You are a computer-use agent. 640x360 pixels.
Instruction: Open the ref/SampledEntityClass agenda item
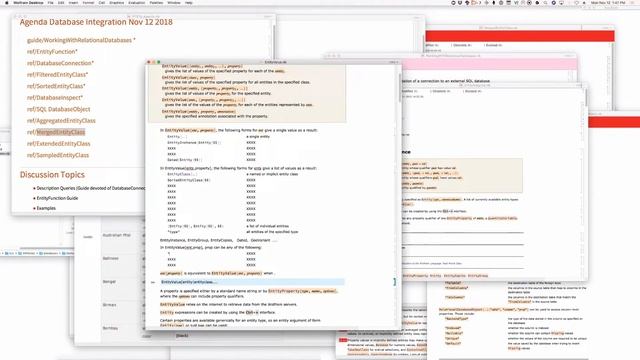click(58, 155)
